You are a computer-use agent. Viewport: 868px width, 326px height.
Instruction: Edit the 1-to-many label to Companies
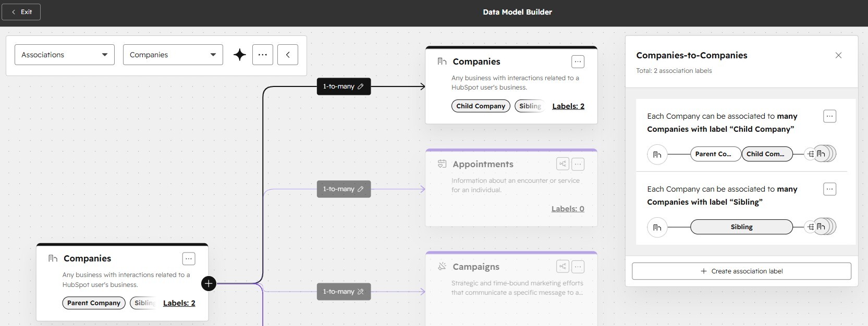(x=344, y=86)
